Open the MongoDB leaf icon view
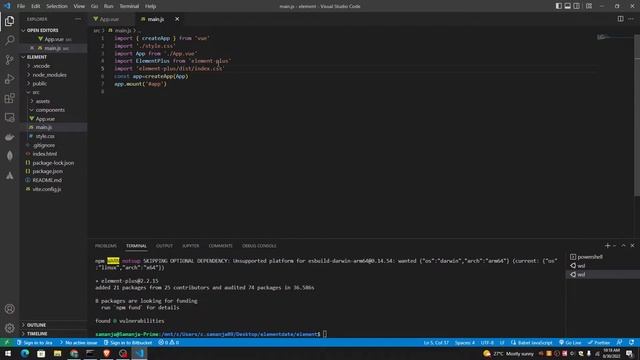Image resolution: width=640 pixels, height=360 pixels. (x=9, y=156)
